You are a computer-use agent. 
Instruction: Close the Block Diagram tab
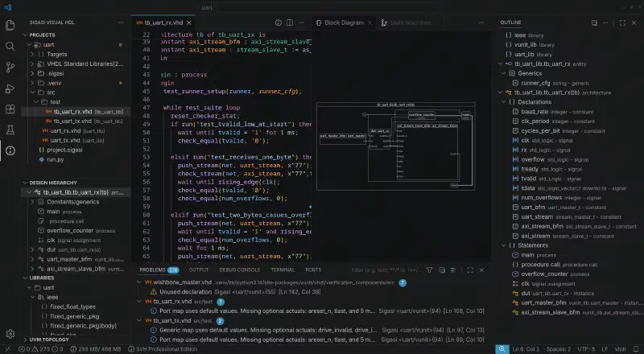pos(369,23)
